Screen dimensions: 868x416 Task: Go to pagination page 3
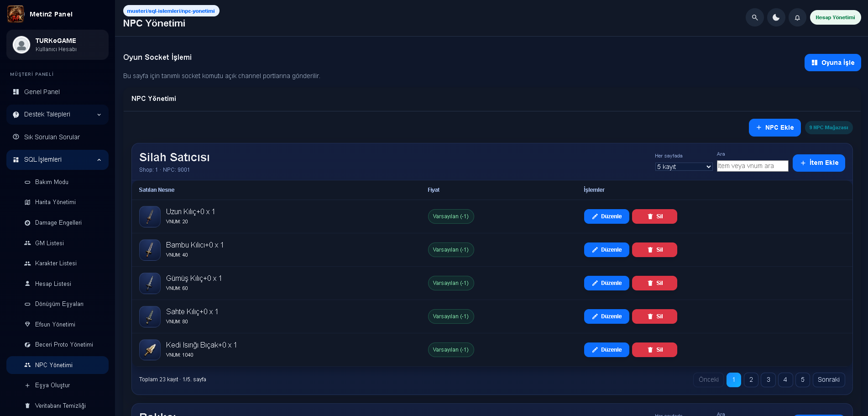[x=769, y=380]
